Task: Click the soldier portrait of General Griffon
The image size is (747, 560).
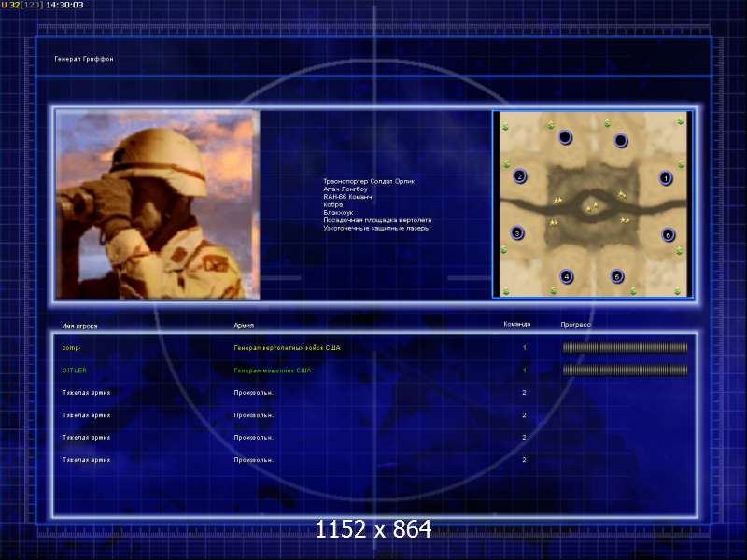Action: pos(158,204)
